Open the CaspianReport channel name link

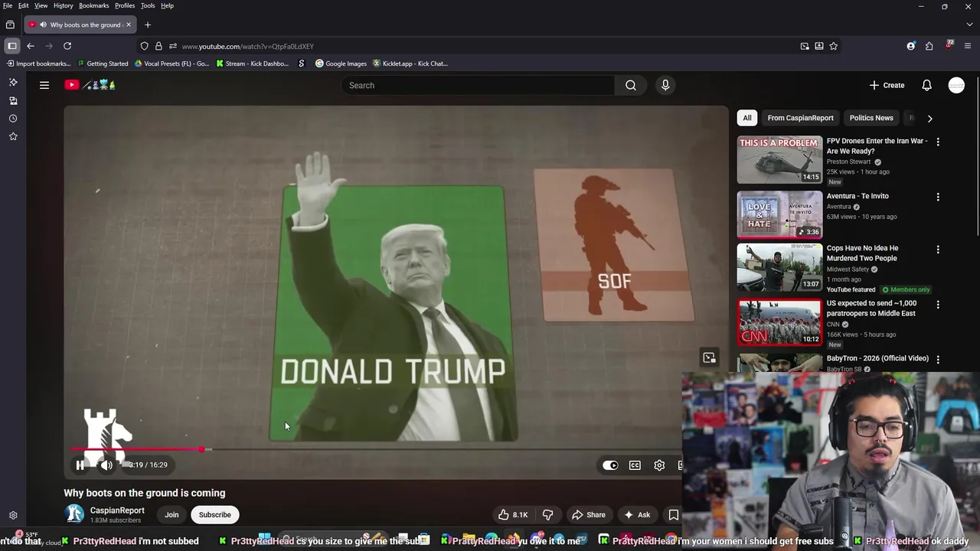tap(117, 510)
